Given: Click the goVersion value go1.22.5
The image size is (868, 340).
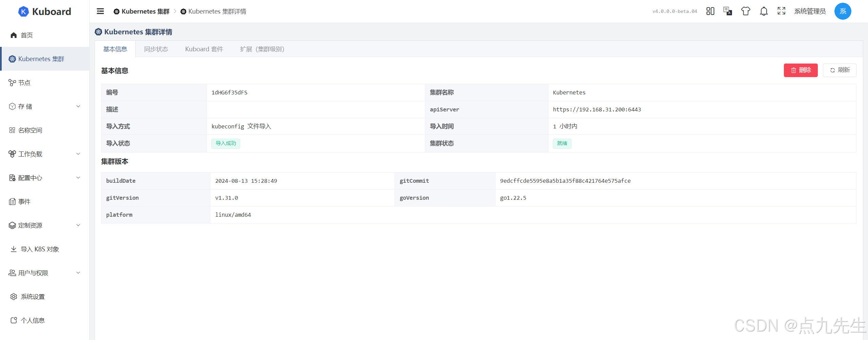Looking at the screenshot, I should [513, 198].
